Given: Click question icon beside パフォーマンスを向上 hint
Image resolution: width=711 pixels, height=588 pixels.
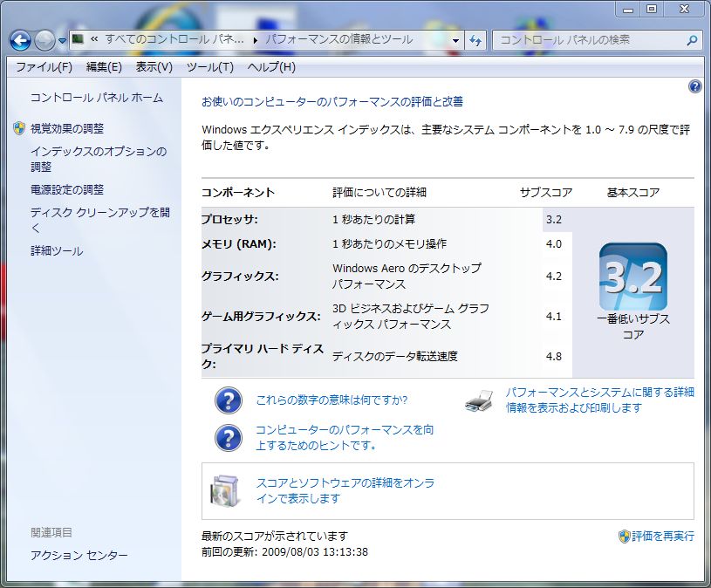Looking at the screenshot, I should [x=228, y=438].
